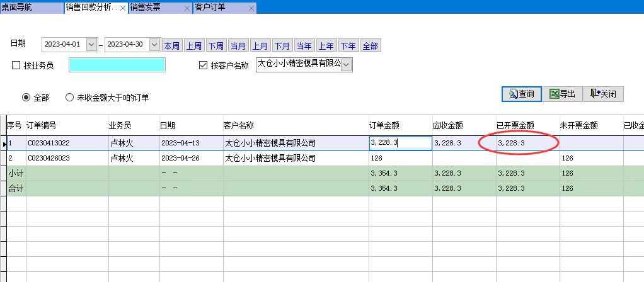The height and width of the screenshot is (282, 644).
Task: Run the 查询 search
Action: [521, 94]
